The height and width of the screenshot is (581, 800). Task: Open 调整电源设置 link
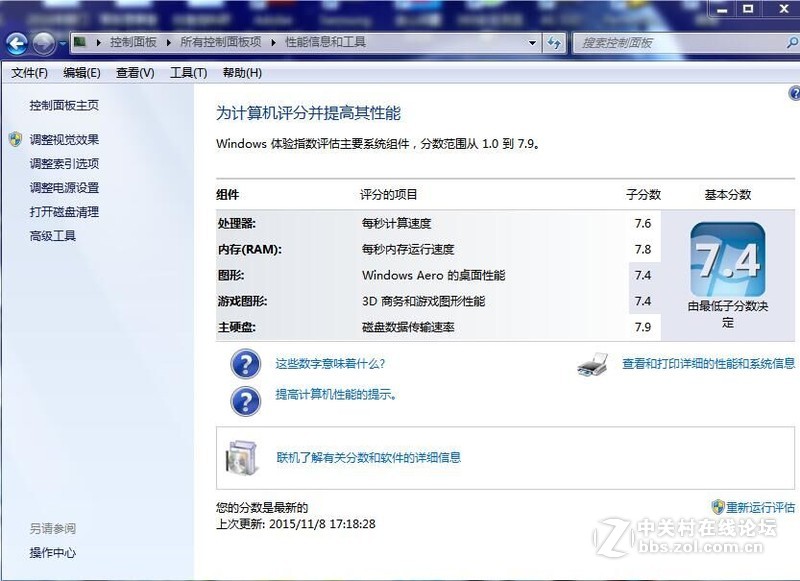[64, 188]
